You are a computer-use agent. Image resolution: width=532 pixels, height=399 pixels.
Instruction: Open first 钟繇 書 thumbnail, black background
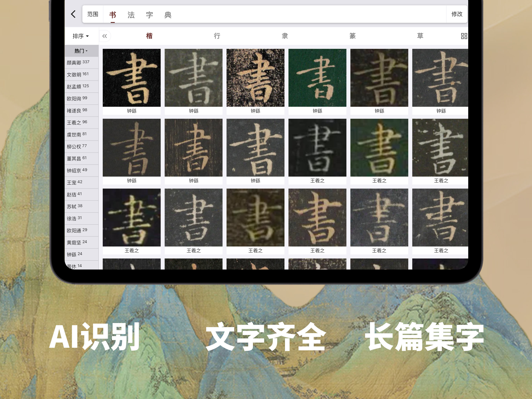click(x=132, y=78)
